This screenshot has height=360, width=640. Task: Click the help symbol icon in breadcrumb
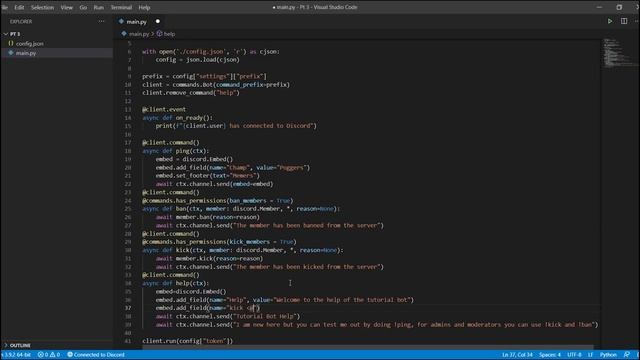pos(159,34)
